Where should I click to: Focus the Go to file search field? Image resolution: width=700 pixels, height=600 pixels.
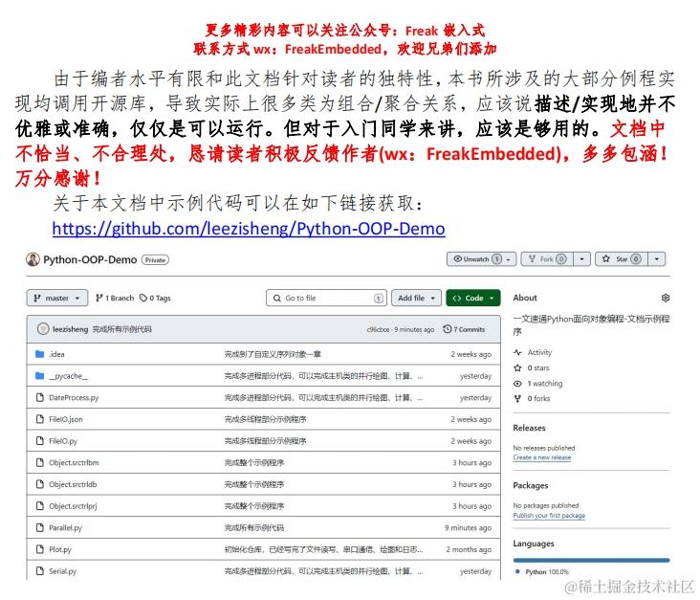coord(326,298)
